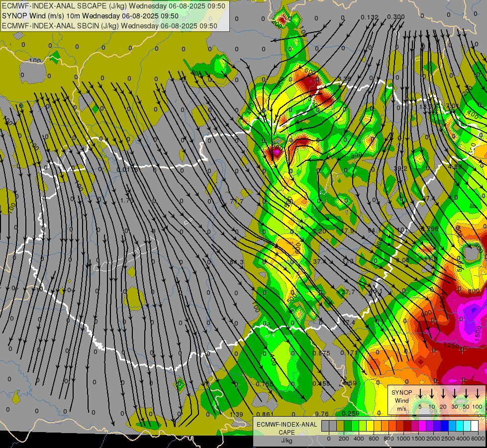The width and height of the screenshot is (487, 448).
Task: Select the olive swatch in CAPE legend
Action: 340,426
